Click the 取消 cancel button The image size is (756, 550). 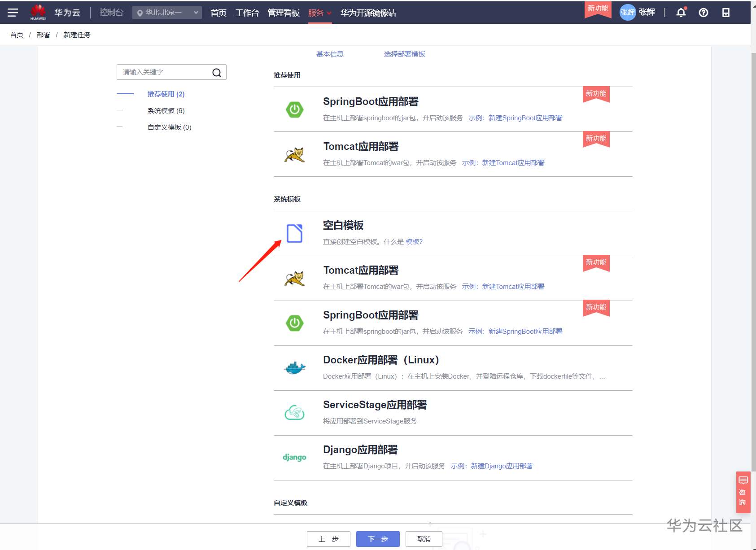click(424, 539)
